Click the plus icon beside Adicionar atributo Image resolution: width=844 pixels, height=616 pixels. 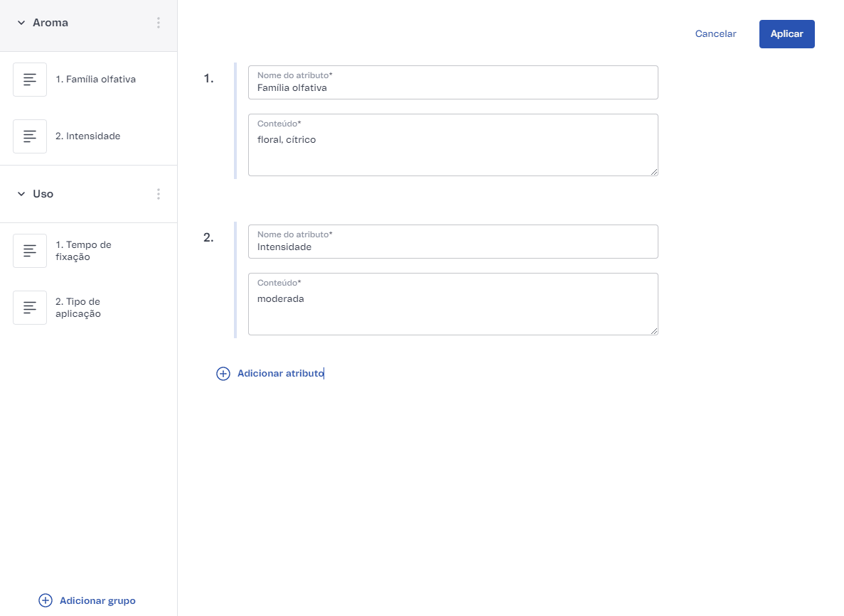(223, 374)
